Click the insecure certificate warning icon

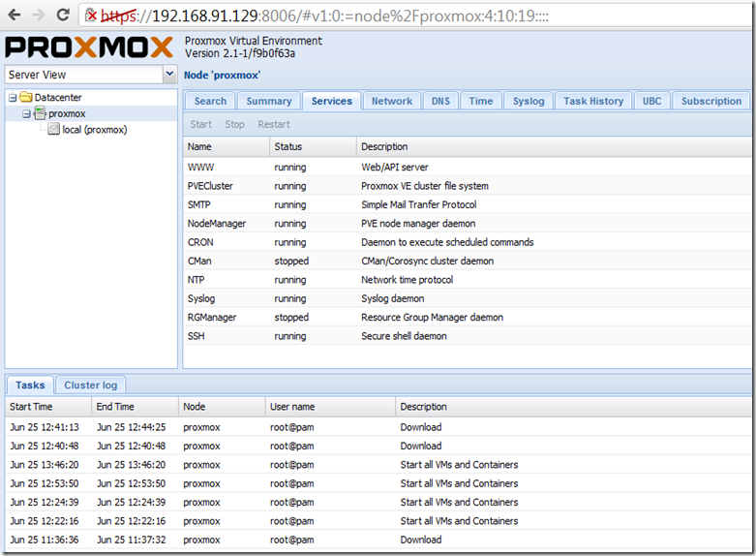91,15
